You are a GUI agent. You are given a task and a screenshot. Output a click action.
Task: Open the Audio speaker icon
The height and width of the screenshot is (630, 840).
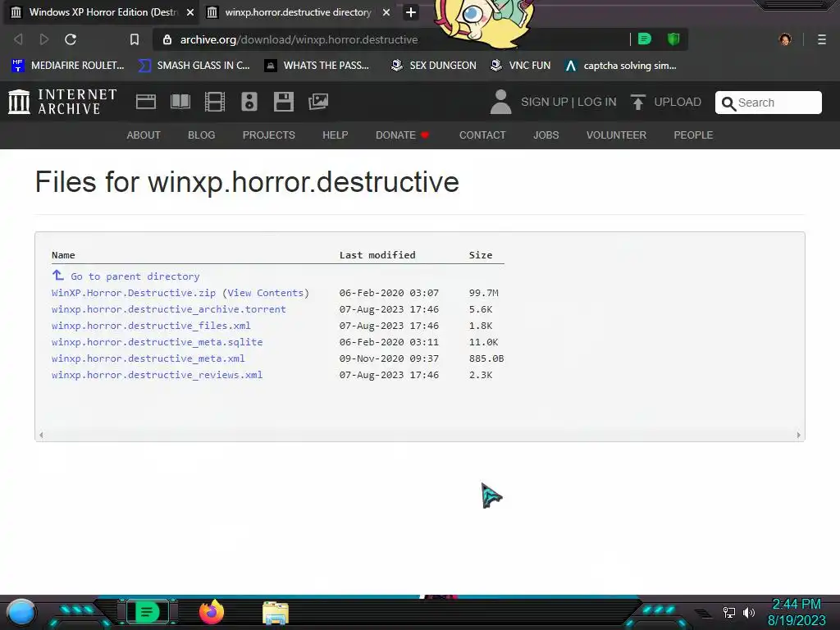coord(249,102)
